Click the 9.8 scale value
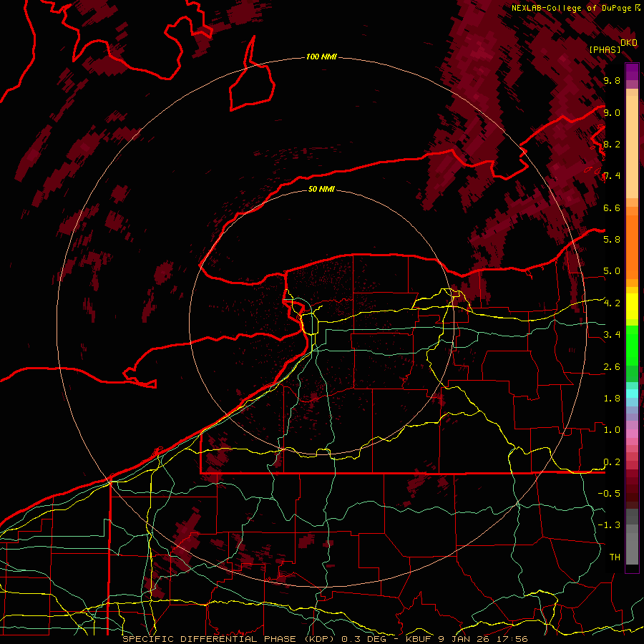644x644 pixels. (x=612, y=80)
